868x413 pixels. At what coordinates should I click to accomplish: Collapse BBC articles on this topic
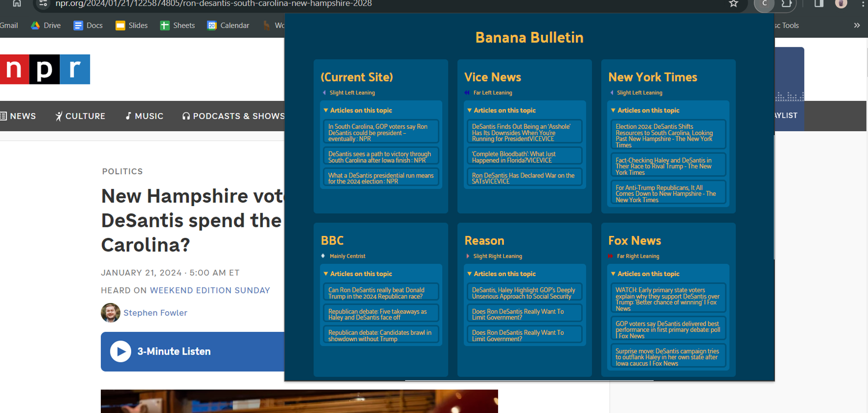pos(357,274)
